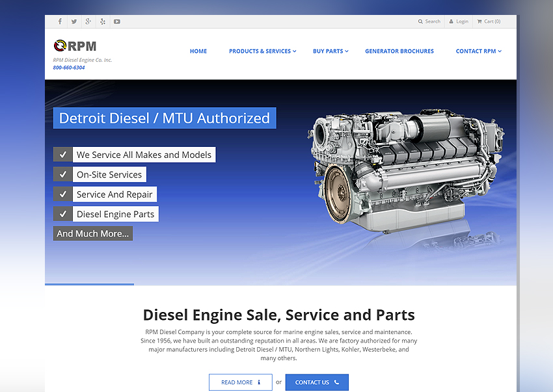Open GENERATOR BROCHURES navigation item

[399, 51]
